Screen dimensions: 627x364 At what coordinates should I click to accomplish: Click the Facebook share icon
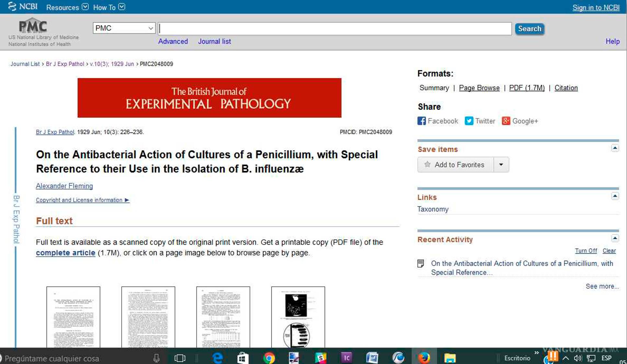[x=421, y=121]
